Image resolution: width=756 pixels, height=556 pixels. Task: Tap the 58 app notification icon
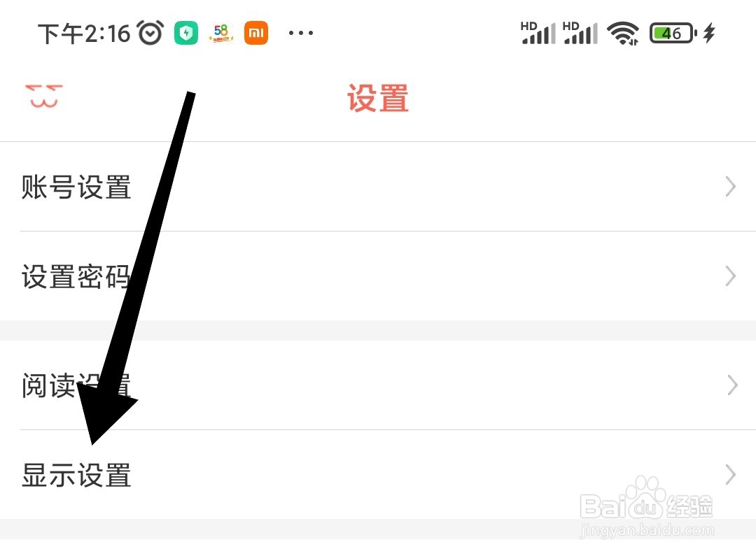point(221,33)
